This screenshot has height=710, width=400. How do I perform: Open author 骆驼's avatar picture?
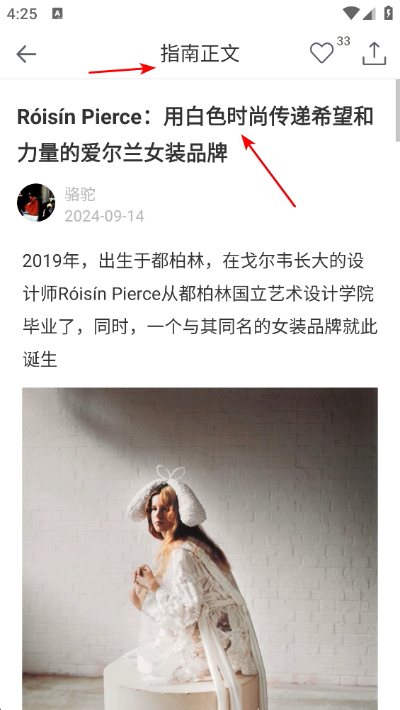(36, 202)
